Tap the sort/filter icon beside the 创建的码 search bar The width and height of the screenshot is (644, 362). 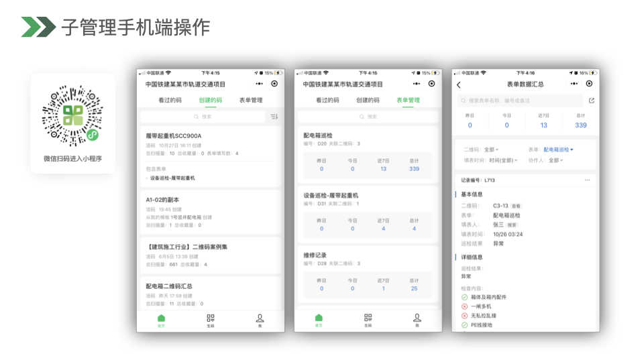click(274, 117)
